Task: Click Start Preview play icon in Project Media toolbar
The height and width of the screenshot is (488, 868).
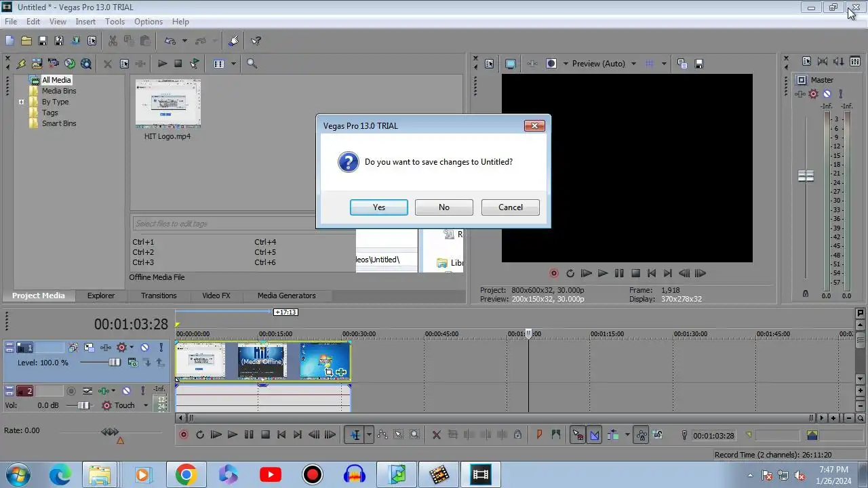Action: tap(162, 64)
